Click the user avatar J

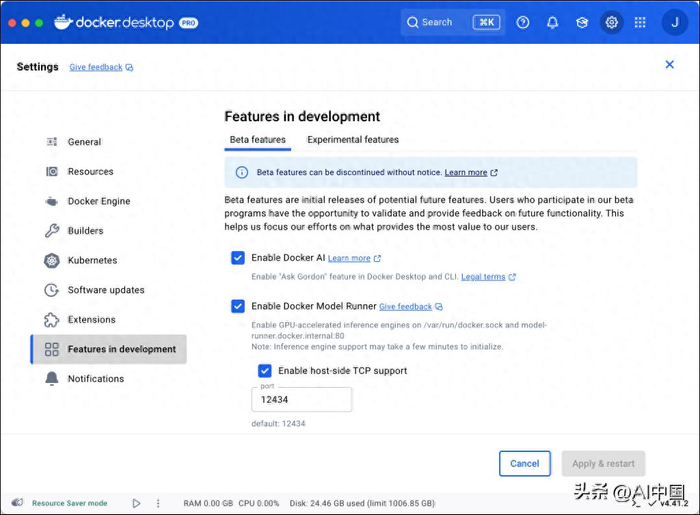point(676,22)
